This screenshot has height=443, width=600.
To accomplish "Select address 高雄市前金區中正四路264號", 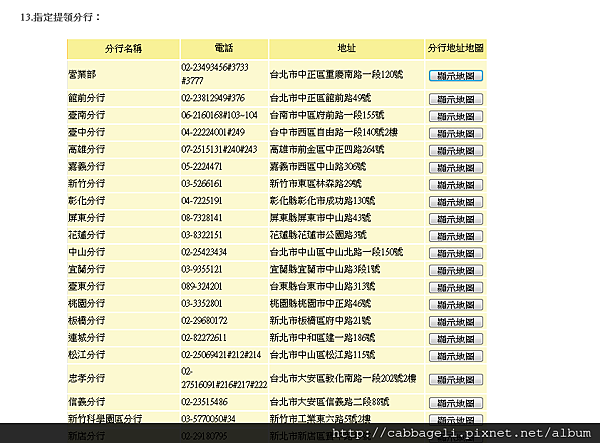I will tap(327, 150).
